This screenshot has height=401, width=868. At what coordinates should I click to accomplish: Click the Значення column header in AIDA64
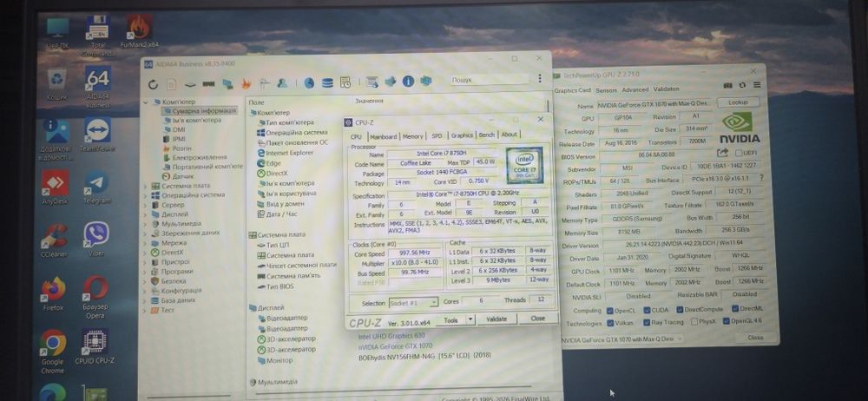tap(369, 102)
